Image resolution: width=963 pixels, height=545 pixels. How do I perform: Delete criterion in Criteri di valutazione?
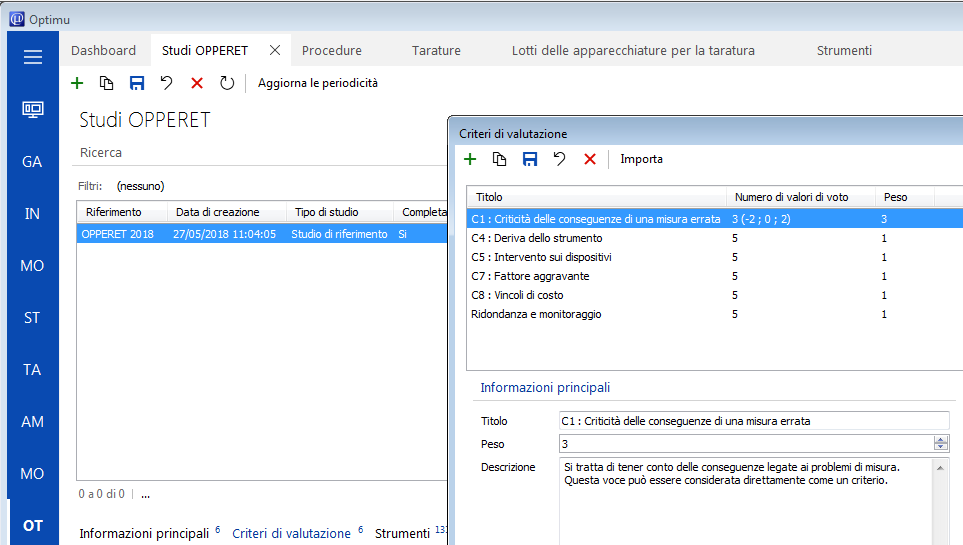pos(590,159)
